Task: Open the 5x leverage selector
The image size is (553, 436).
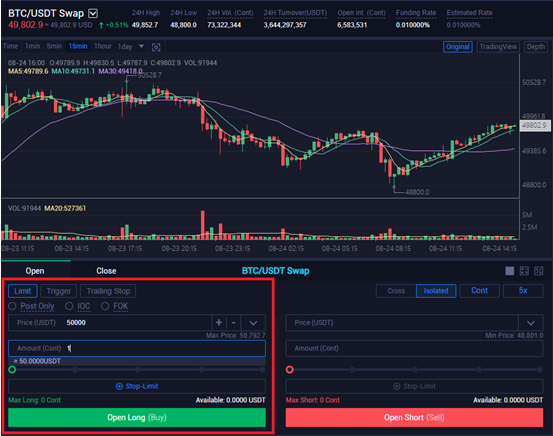Action: [x=523, y=291]
